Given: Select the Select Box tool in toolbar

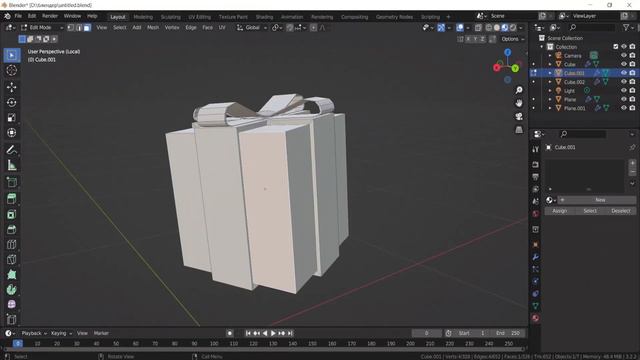Looking at the screenshot, I should [11, 55].
